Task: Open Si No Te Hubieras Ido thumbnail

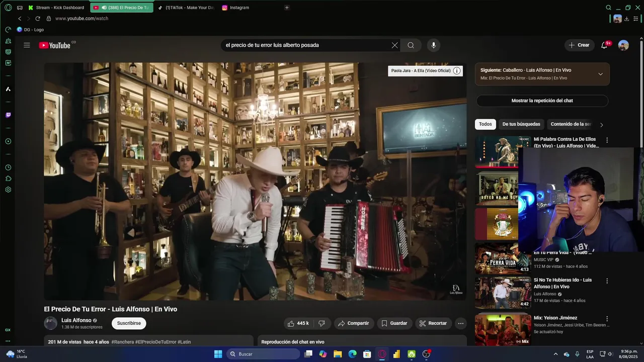Action: [x=503, y=293]
